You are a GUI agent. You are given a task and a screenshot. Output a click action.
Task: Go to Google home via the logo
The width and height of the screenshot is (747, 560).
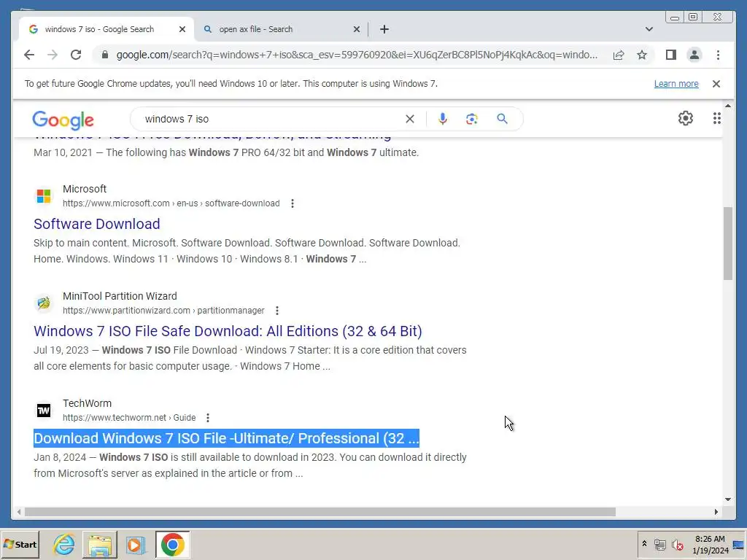[63, 120]
